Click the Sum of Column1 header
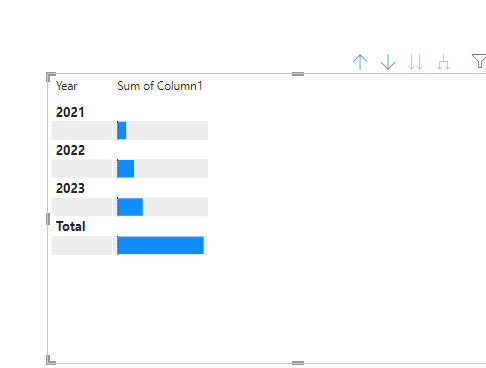 point(160,86)
